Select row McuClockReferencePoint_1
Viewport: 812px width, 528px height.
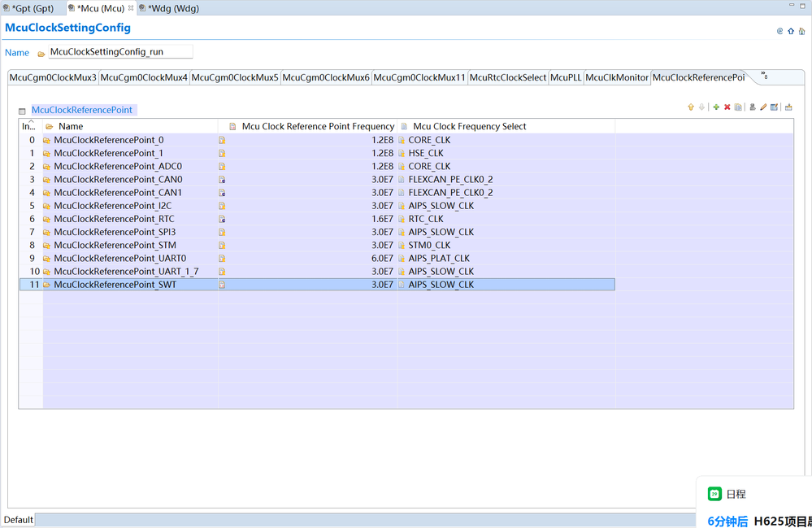tap(317, 154)
